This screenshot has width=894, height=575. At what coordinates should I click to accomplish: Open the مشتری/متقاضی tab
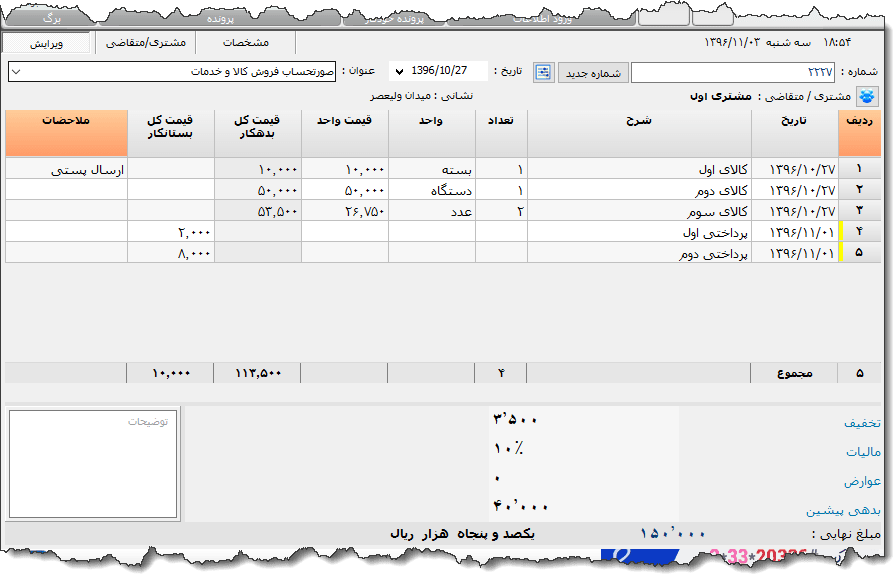pyautogui.click(x=142, y=43)
